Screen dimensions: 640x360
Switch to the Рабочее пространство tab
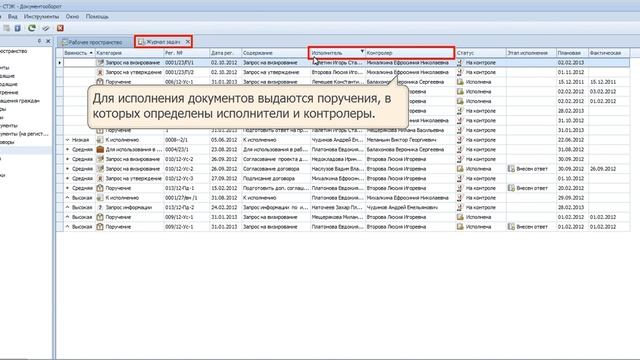[x=92, y=42]
